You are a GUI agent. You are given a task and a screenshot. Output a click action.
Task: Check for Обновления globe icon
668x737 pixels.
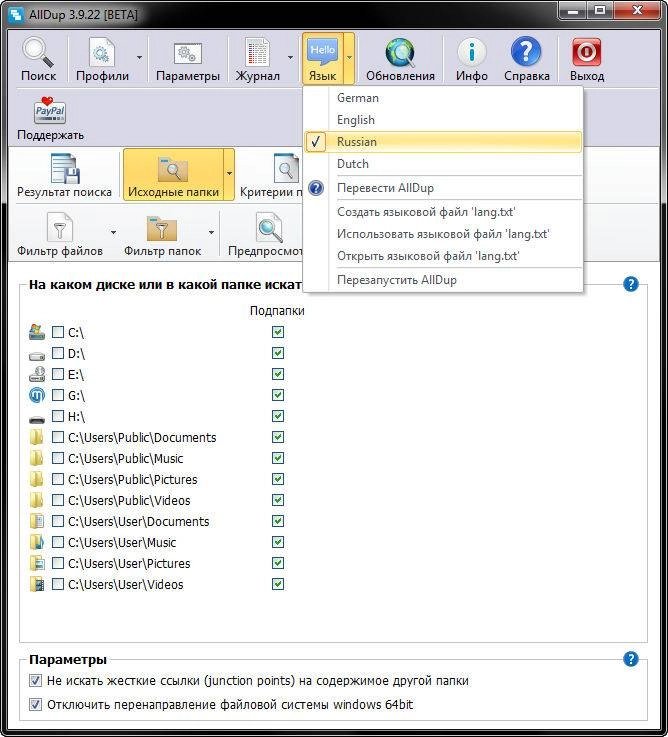tap(400, 52)
